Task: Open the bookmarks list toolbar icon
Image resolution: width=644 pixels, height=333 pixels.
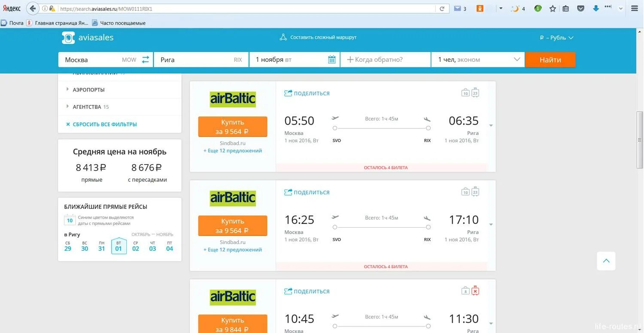Action: [566, 9]
